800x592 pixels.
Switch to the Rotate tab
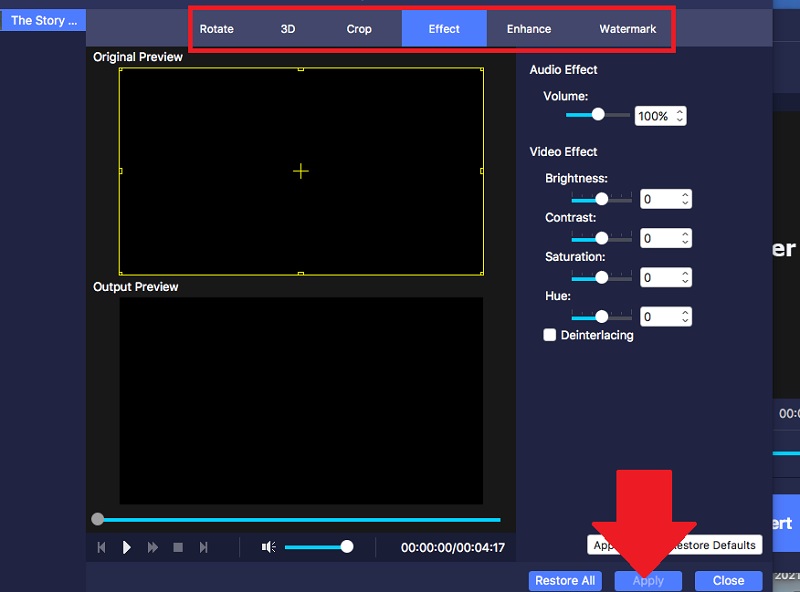pos(216,29)
